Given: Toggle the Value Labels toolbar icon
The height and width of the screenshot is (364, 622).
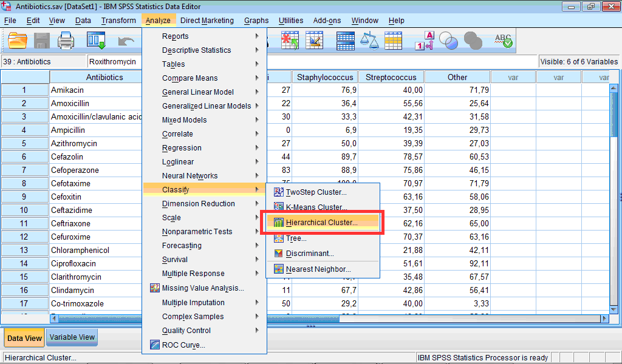Looking at the screenshot, I should point(425,41).
